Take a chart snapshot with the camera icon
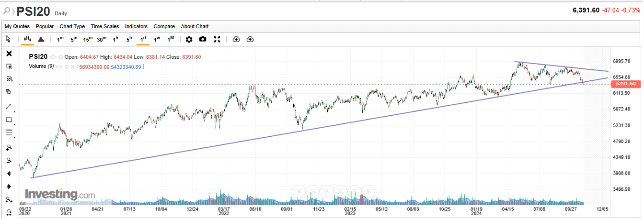 click(203, 39)
